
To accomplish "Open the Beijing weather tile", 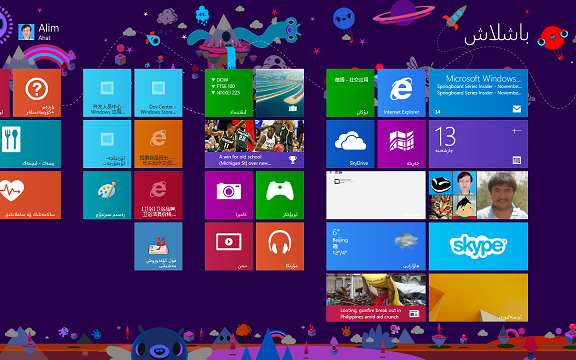I will click(376, 246).
